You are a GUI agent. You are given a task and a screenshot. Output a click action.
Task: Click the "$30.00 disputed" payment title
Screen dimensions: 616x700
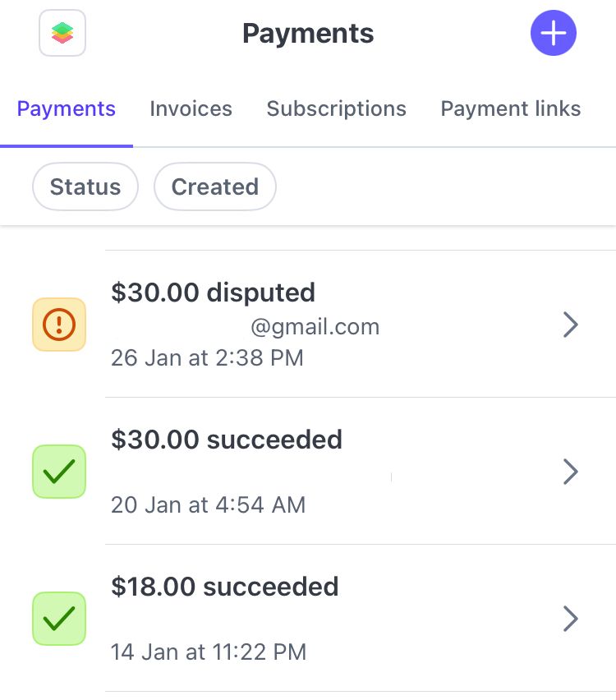(213, 293)
